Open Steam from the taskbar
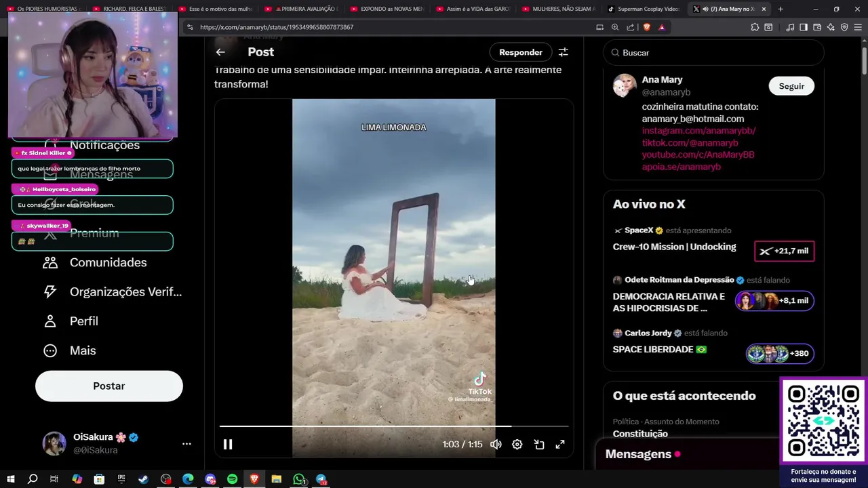868x488 pixels. 143,479
